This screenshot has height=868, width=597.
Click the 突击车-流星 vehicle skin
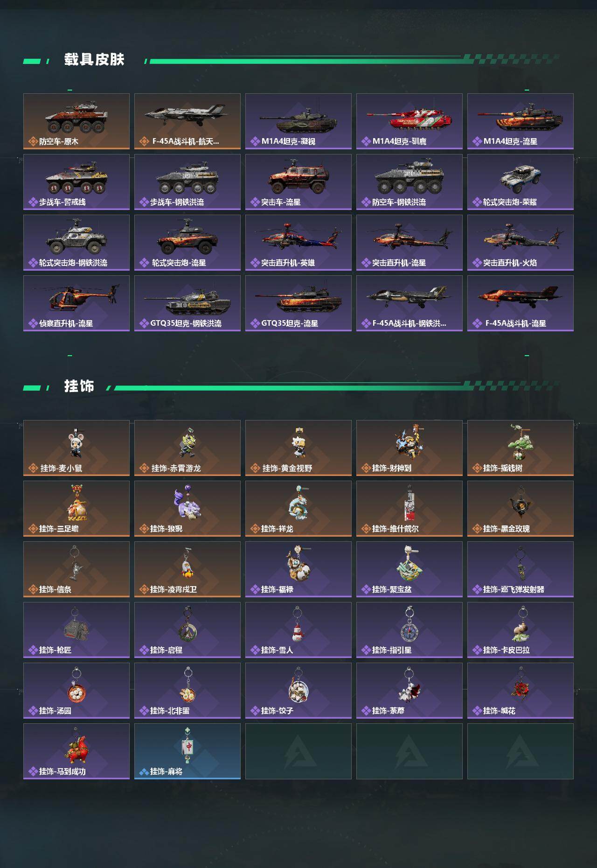[298, 182]
